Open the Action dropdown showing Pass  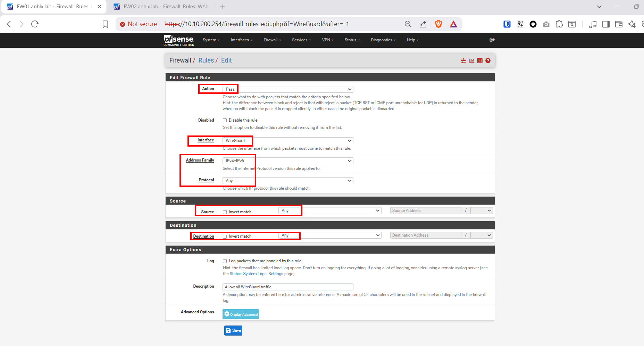[x=287, y=89]
